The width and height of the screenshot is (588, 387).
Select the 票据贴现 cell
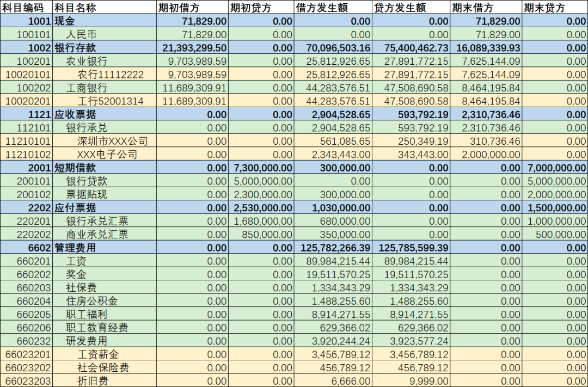click(104, 194)
